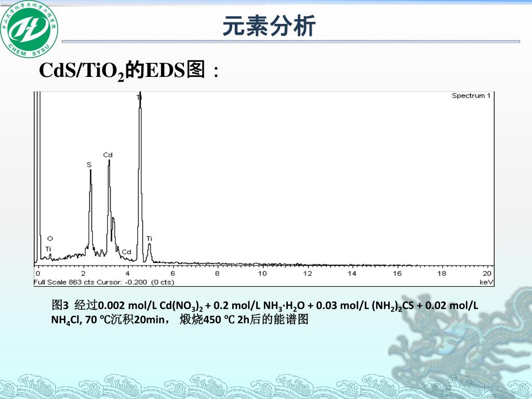Click the Spectrum 1 label
The height and width of the screenshot is (399, 532).
click(x=471, y=96)
